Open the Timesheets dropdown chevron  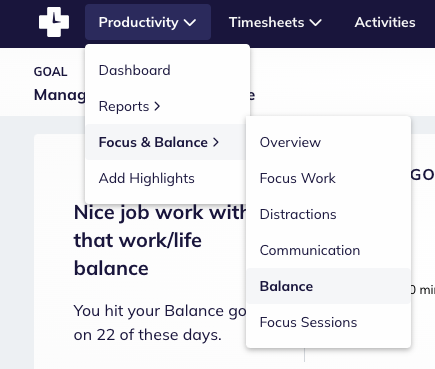pyautogui.click(x=315, y=23)
